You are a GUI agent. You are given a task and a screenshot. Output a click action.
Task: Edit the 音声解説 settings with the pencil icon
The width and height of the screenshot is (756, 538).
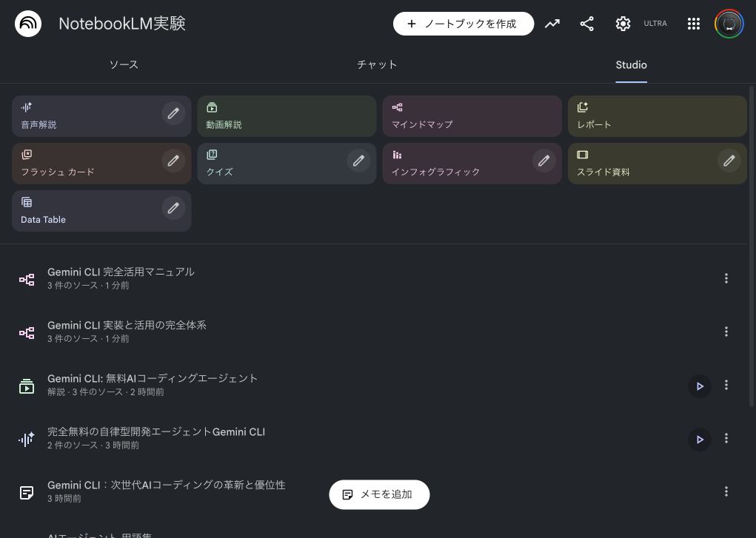[x=173, y=113]
